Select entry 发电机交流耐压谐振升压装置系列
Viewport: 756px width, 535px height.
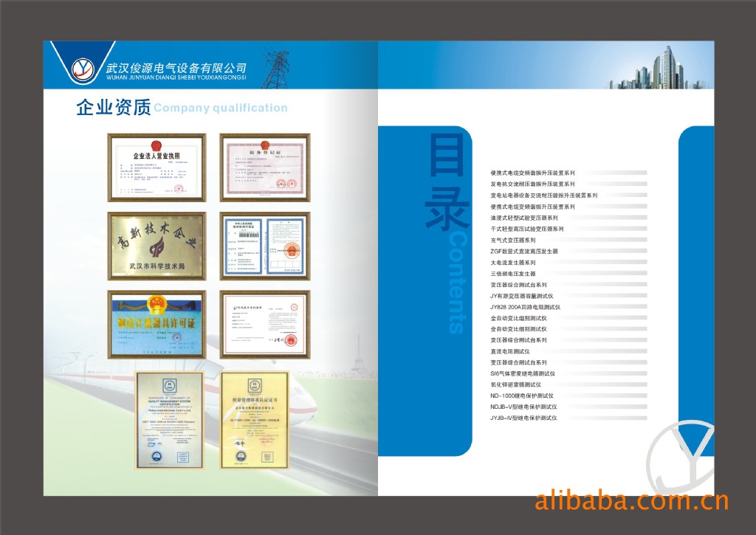[532, 184]
